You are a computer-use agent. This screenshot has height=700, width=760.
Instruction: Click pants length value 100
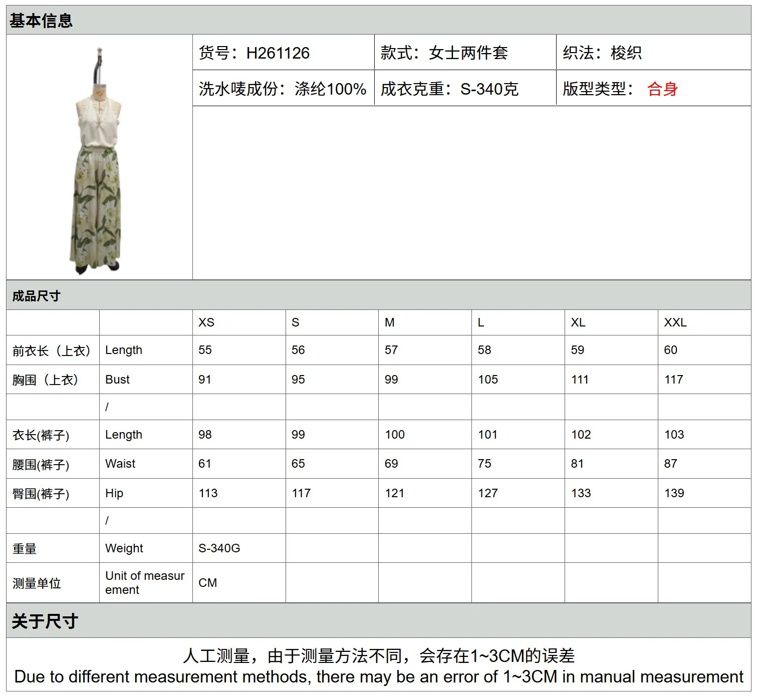click(x=425, y=435)
